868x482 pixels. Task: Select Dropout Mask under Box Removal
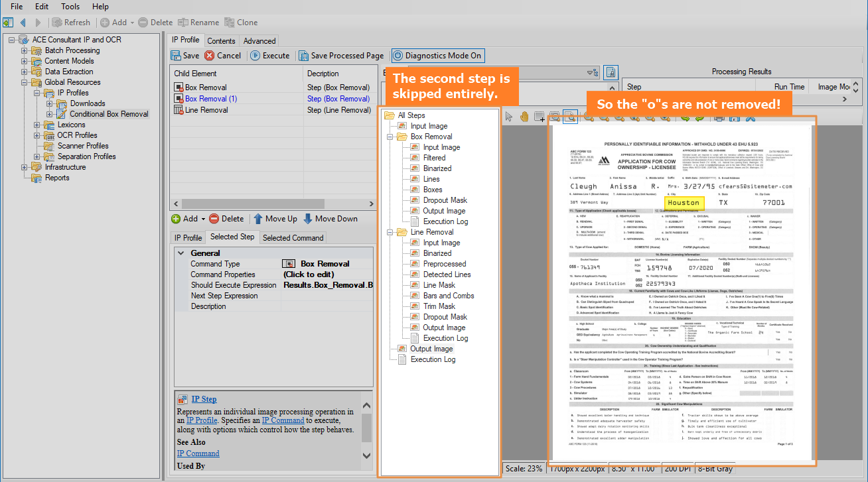[x=445, y=200]
